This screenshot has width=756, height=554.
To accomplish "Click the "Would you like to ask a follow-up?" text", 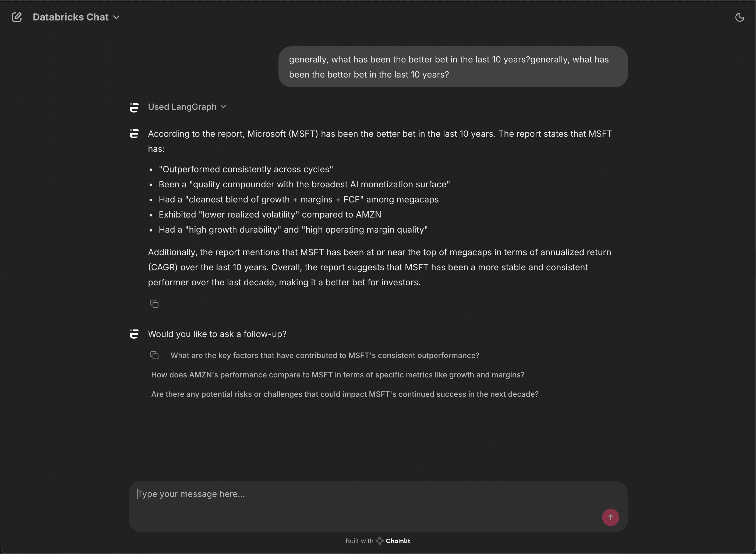I will tap(217, 334).
